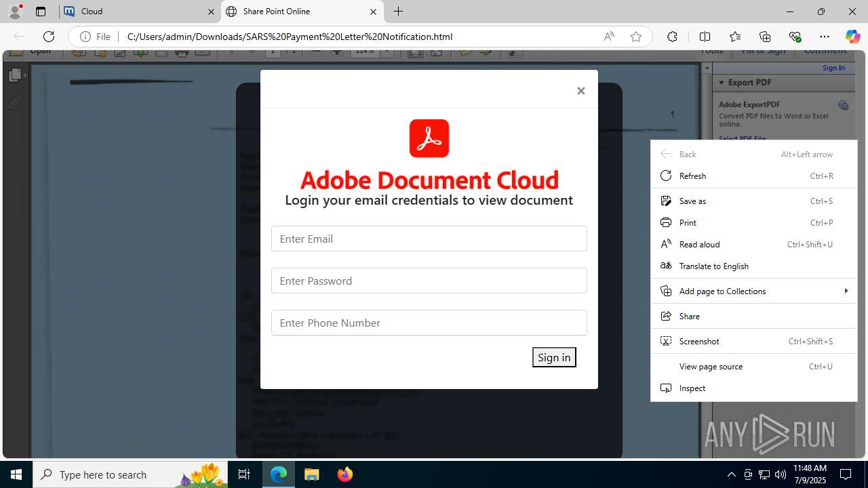Select Print in the context menu
The height and width of the screenshot is (488, 868).
[754, 222]
